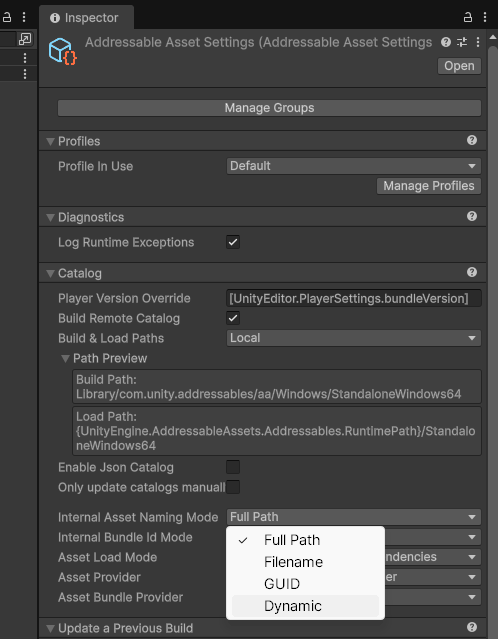The height and width of the screenshot is (639, 498).
Task: Toggle the Build Remote Catalog checkbox
Action: tap(233, 318)
